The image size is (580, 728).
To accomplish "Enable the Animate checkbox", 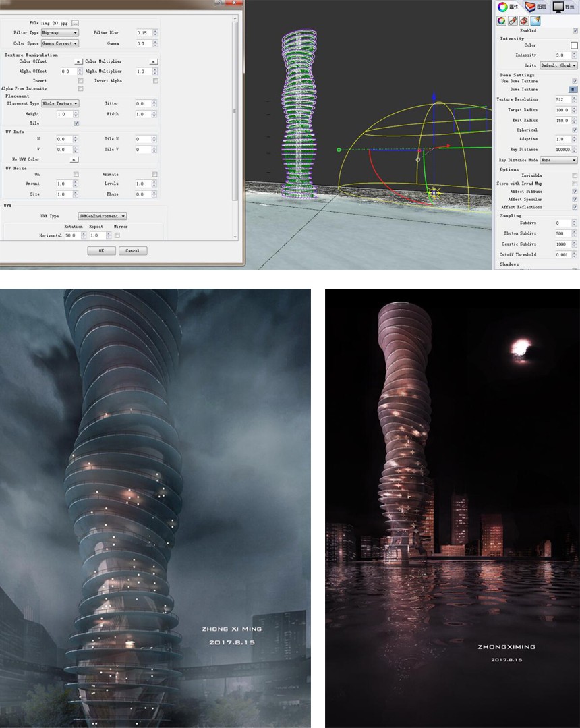I will 155,175.
